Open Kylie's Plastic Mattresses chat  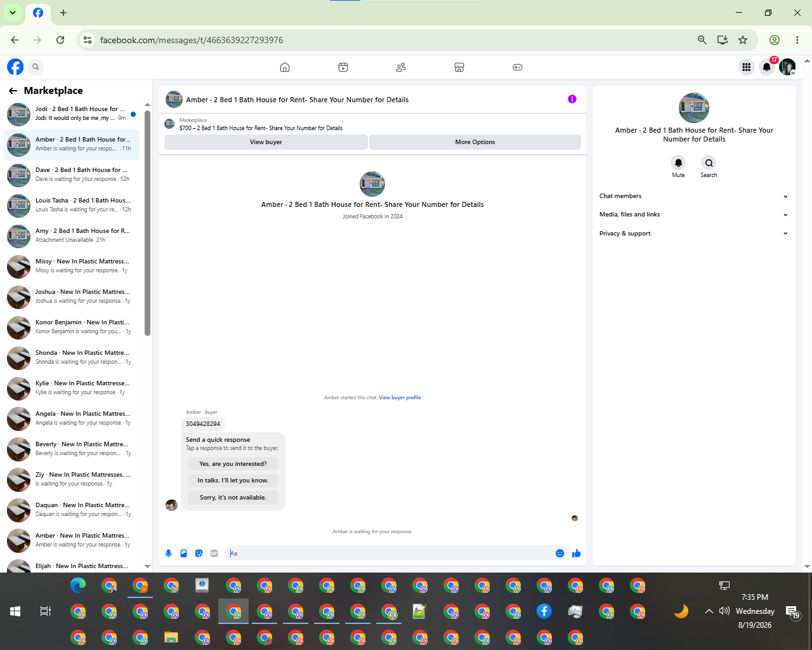[72, 388]
